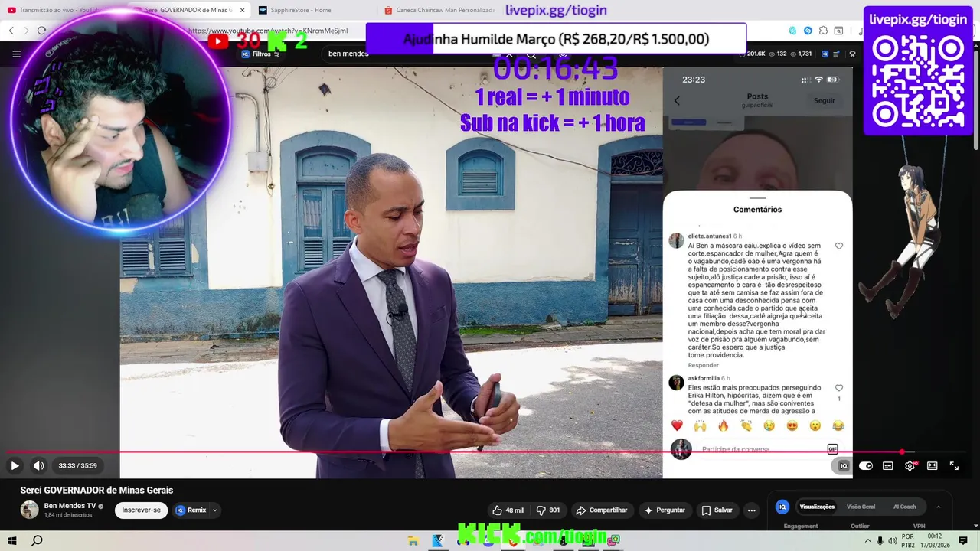This screenshot has width=980, height=551.
Task: Open eliete.antunes1 profile picture
Action: 676,241
